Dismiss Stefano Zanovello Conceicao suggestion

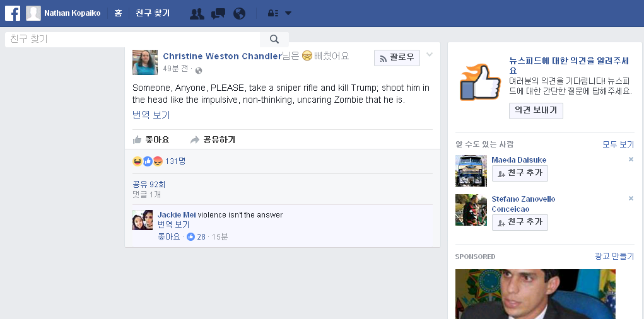click(x=631, y=199)
